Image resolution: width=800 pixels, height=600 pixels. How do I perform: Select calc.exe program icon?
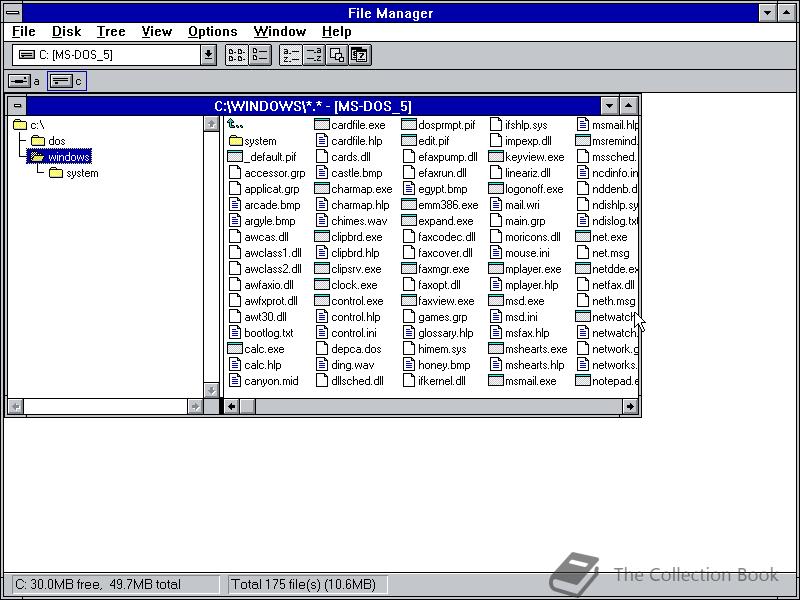coord(235,349)
